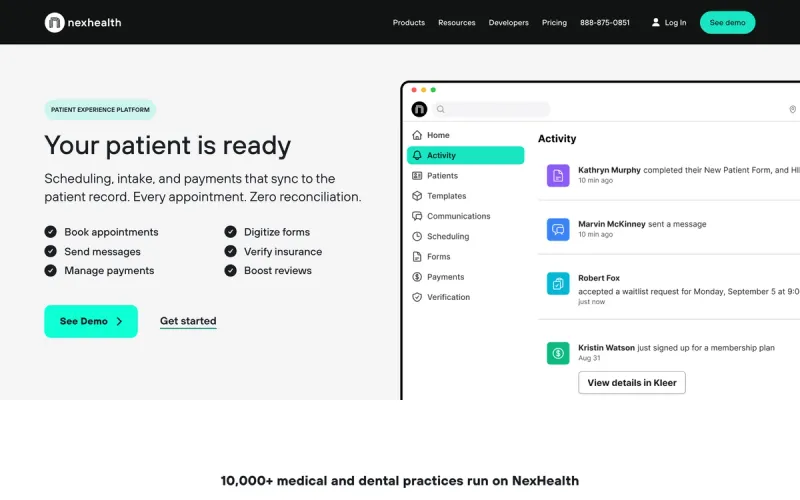The image size is (800, 500).
Task: Click blue message icon for Marvin McKinney
Action: point(558,230)
